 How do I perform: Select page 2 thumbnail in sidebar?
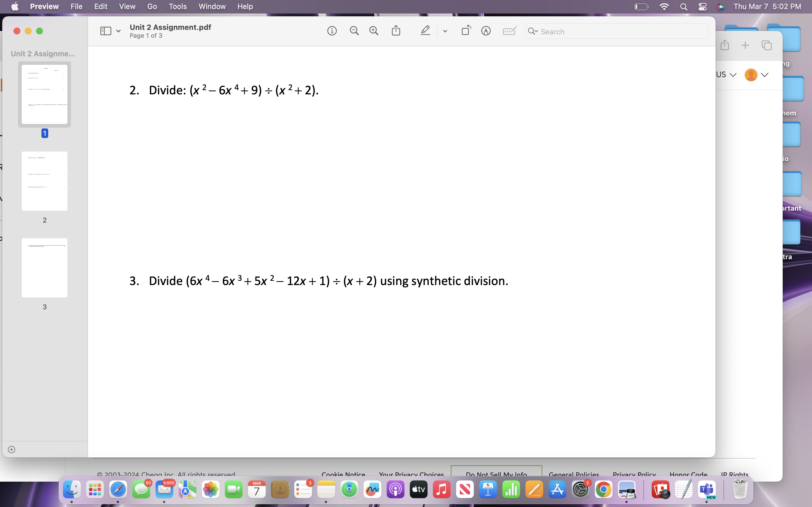point(45,181)
